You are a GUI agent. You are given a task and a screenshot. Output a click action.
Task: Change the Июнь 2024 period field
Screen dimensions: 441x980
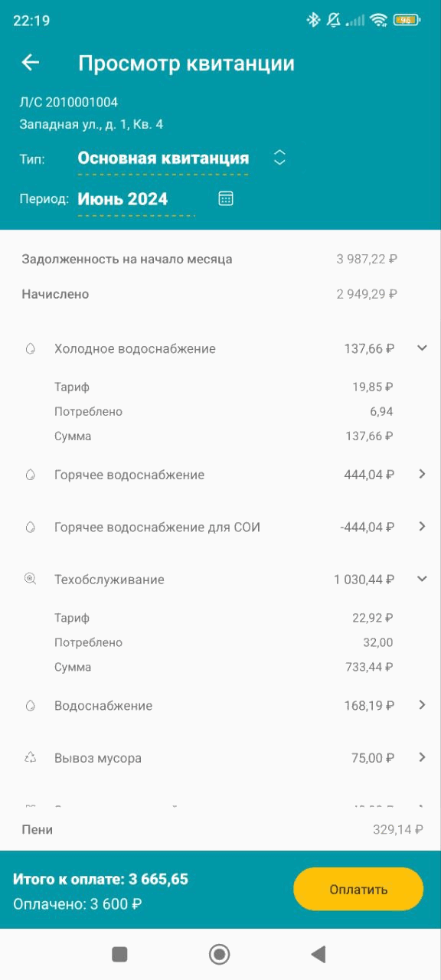[136, 199]
